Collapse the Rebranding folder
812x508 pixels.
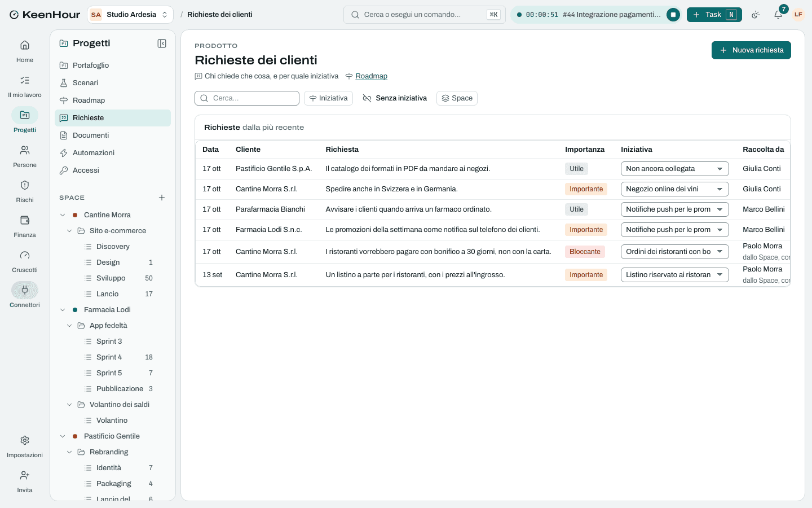pyautogui.click(x=69, y=452)
